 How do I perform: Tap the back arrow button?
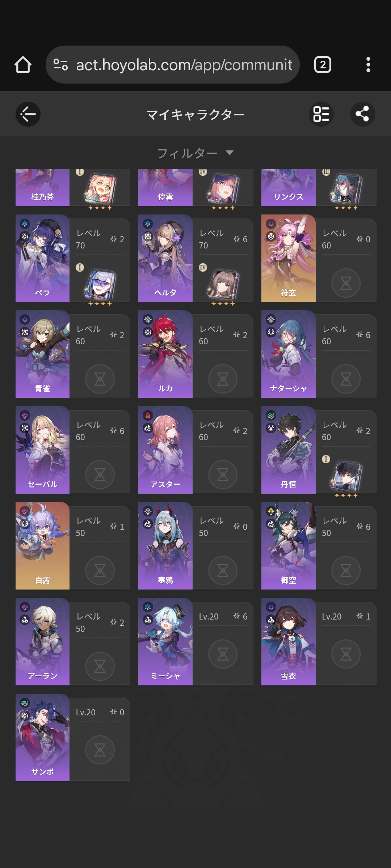tap(28, 114)
